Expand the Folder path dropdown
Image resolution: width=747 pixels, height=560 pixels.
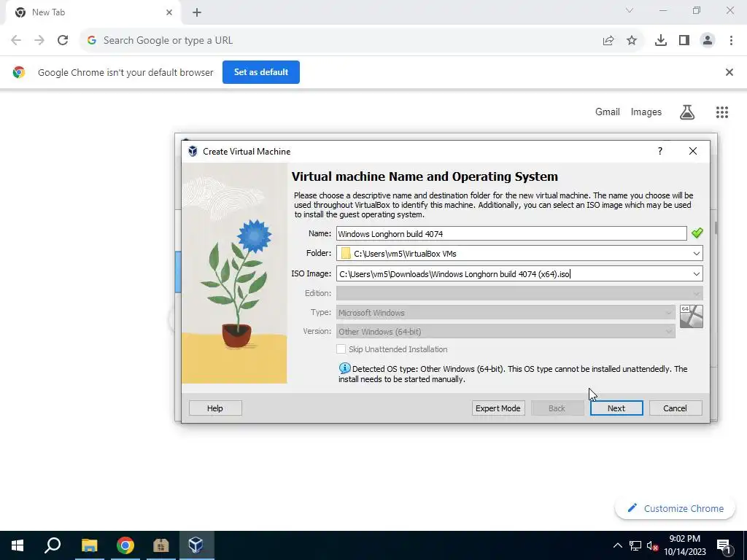click(x=696, y=253)
